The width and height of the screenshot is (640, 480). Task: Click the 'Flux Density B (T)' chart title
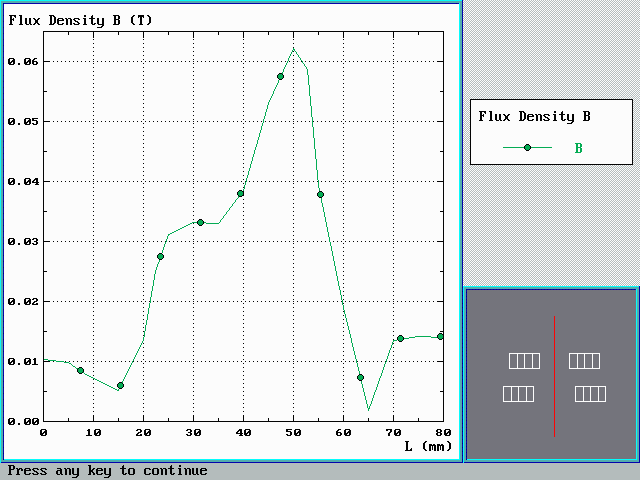point(80,20)
